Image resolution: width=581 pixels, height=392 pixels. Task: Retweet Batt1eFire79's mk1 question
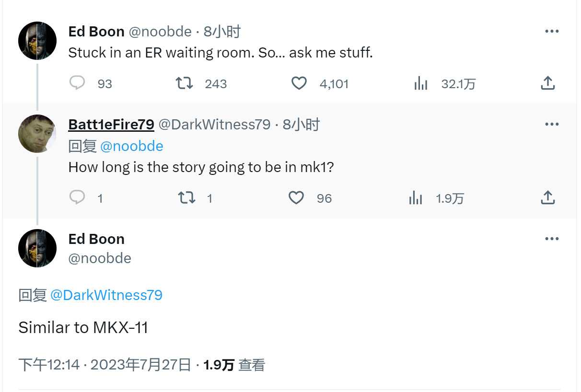pos(186,197)
